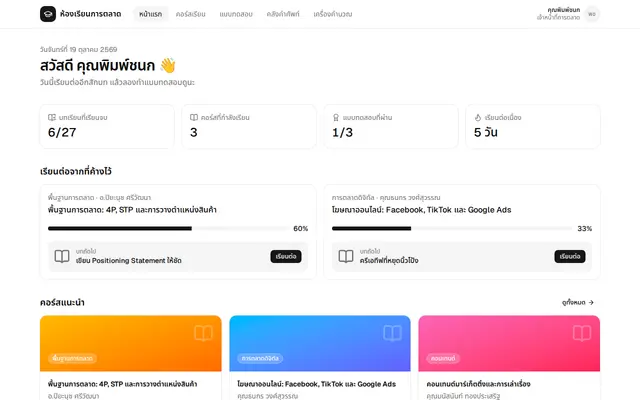Open the in-progress course พื้นฐานการตลาด: 4P, STP title

[132, 210]
